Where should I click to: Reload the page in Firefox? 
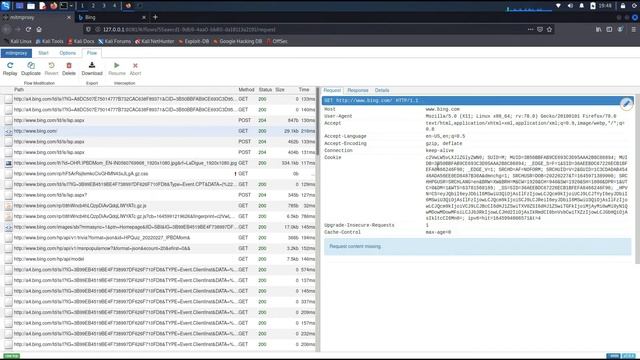coord(28,29)
